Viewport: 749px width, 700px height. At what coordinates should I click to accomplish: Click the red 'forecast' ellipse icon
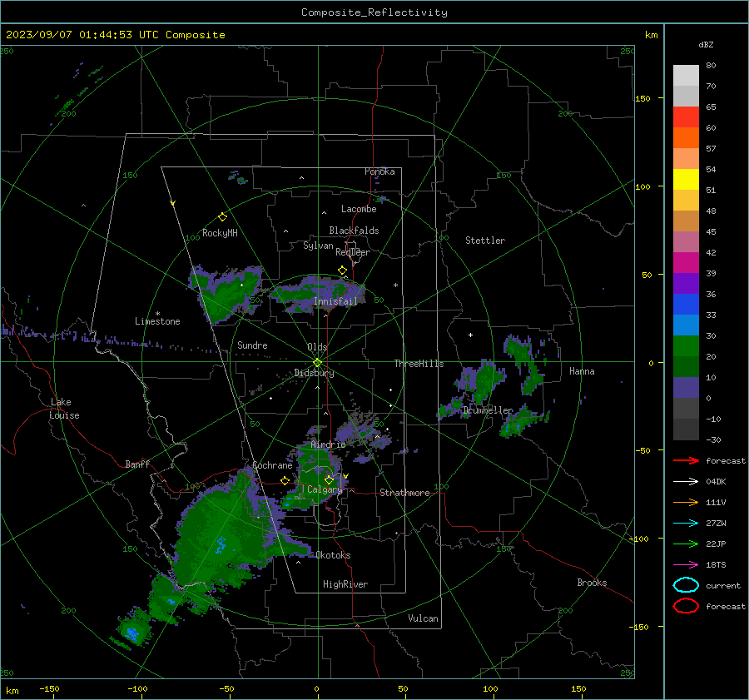pos(686,606)
